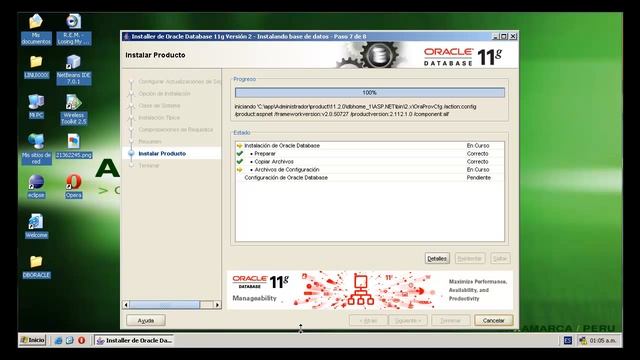Screen dimensions: 640x360
Task: Click Opera icon in quick launch bar
Action: click(82, 340)
